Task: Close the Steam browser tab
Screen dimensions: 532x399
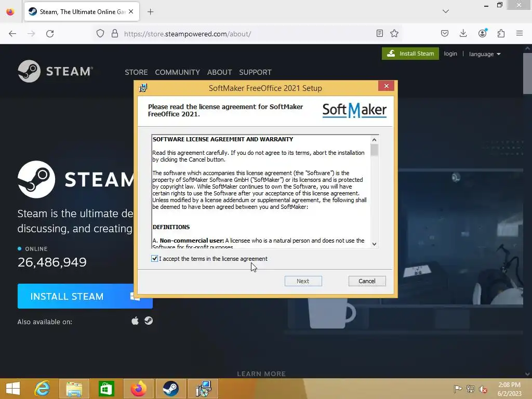Action: pos(131,11)
